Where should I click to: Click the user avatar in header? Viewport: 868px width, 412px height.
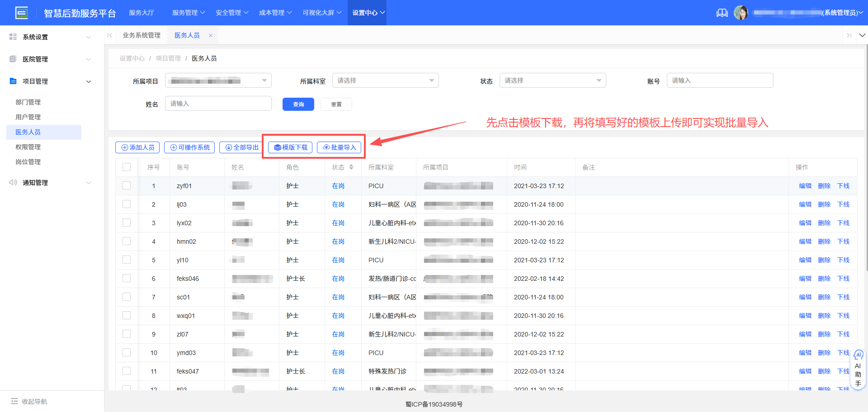coord(741,13)
